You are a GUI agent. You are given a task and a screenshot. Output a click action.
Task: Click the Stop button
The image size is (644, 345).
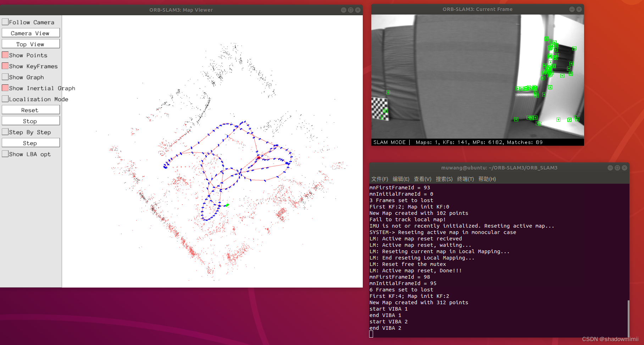[x=31, y=121]
